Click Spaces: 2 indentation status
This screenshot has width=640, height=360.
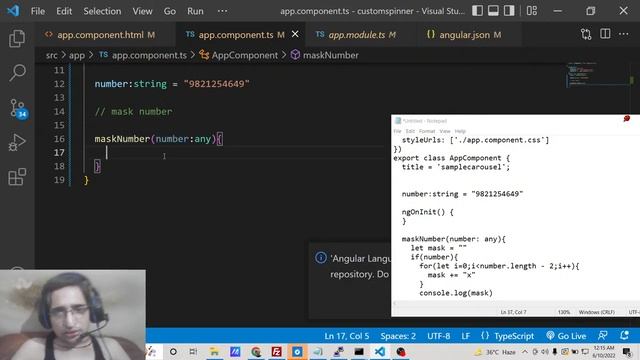coord(398,336)
